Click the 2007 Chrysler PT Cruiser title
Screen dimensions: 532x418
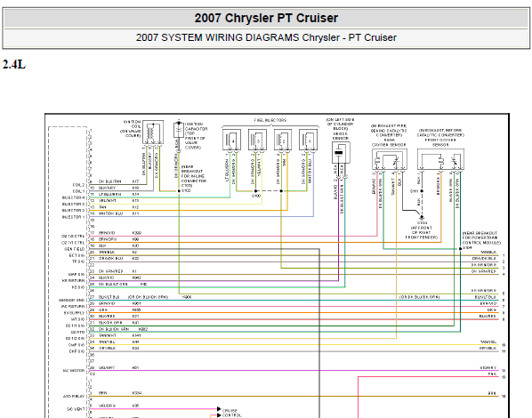point(266,18)
